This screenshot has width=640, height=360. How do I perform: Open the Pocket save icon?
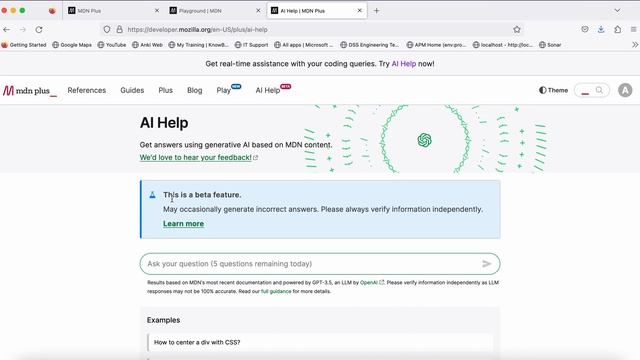[585, 29]
